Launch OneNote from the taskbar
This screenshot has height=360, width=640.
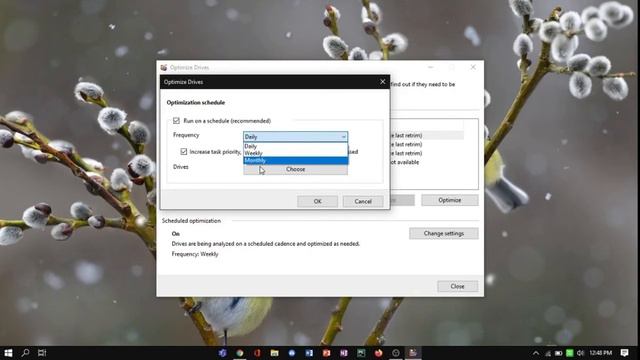tap(344, 353)
